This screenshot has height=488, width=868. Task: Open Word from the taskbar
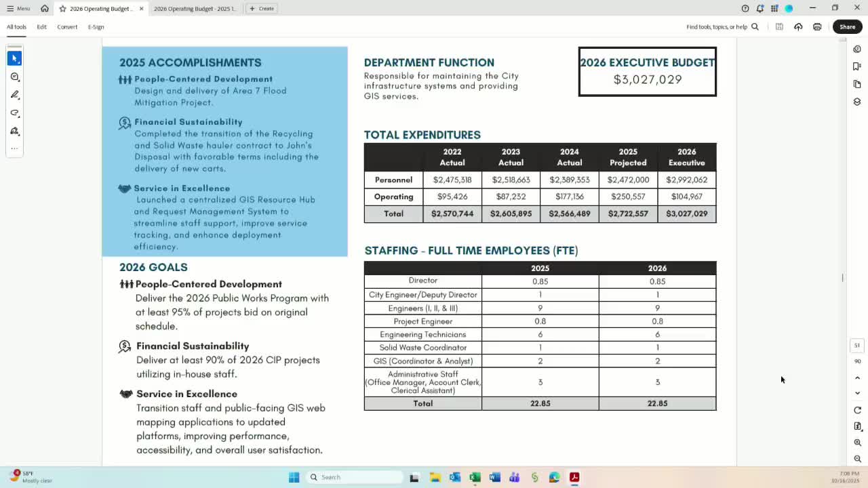(x=494, y=477)
